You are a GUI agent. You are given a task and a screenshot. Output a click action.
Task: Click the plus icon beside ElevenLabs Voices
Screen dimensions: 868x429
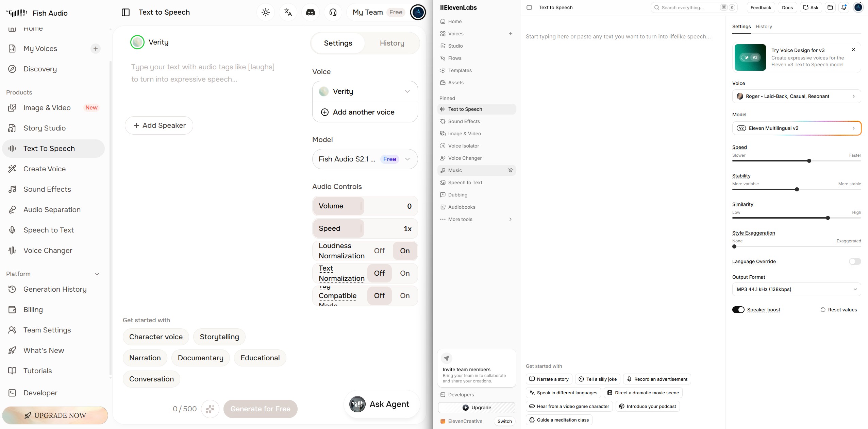(511, 34)
